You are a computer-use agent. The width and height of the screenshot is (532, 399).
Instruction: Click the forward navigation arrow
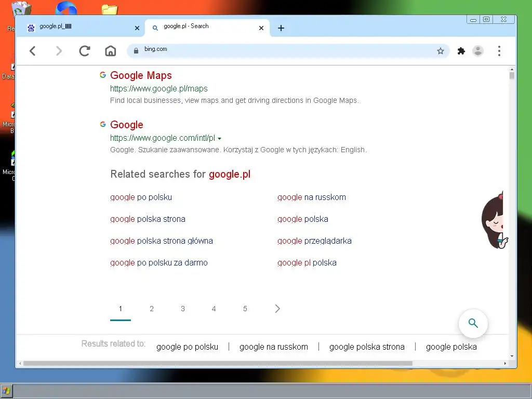(59, 51)
